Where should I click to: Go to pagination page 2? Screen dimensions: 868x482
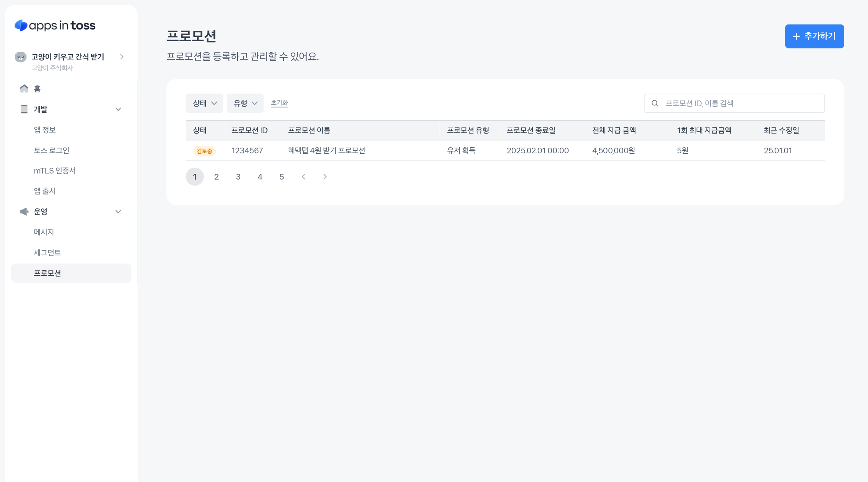216,177
